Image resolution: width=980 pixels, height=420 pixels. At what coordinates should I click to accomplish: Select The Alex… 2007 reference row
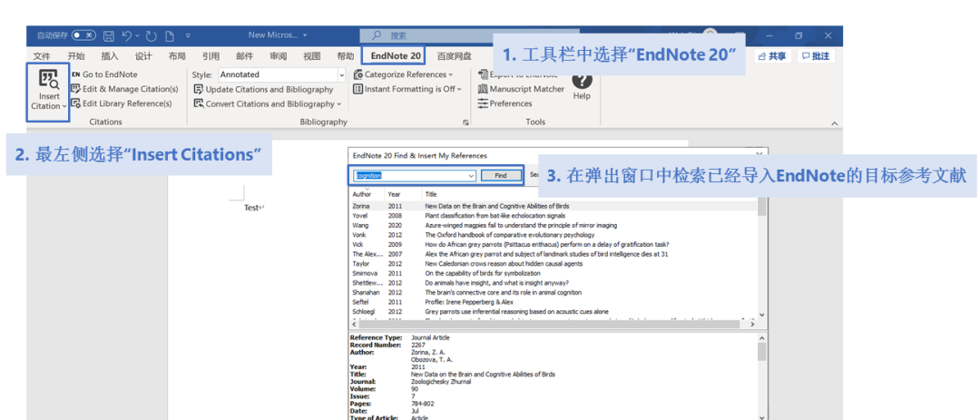[x=554, y=254]
